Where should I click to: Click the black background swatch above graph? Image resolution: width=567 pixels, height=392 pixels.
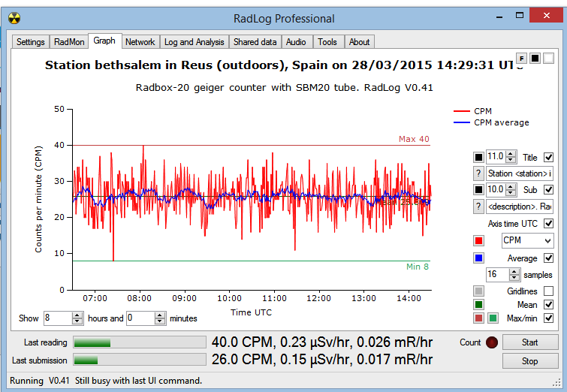[x=535, y=59]
